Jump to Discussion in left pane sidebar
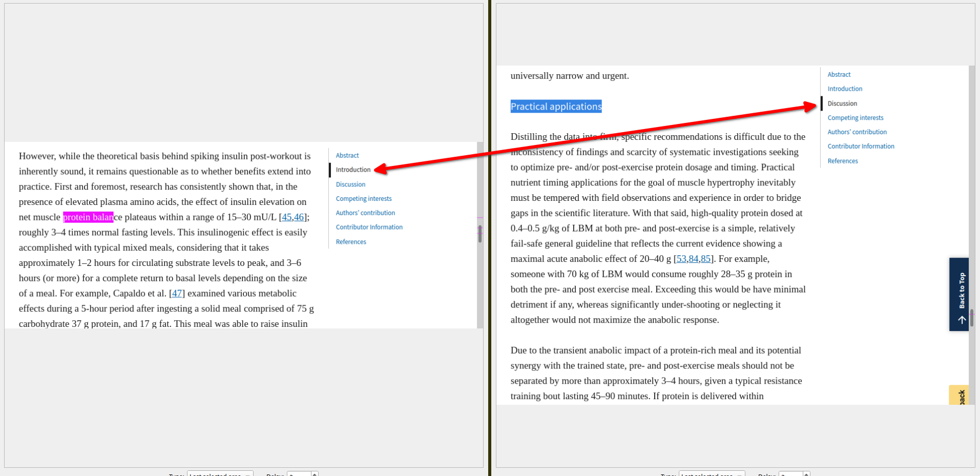Viewport: 980px width, 476px height. [350, 184]
